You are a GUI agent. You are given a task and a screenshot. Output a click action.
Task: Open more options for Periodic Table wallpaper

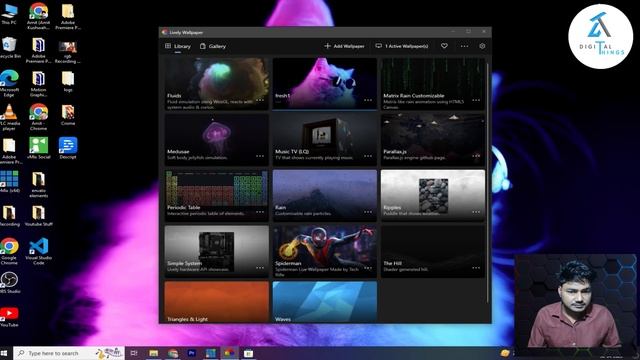tap(260, 212)
